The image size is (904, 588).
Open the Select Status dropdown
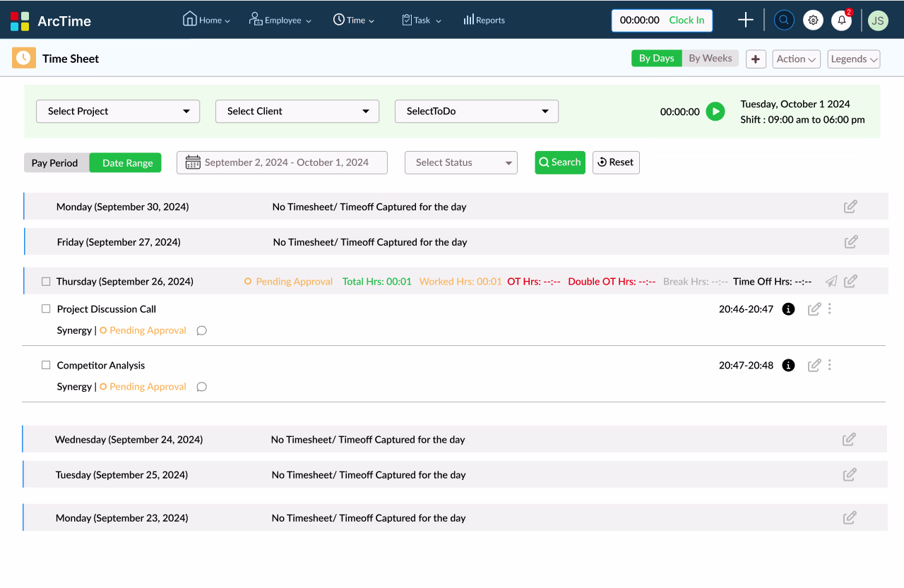[x=461, y=162]
